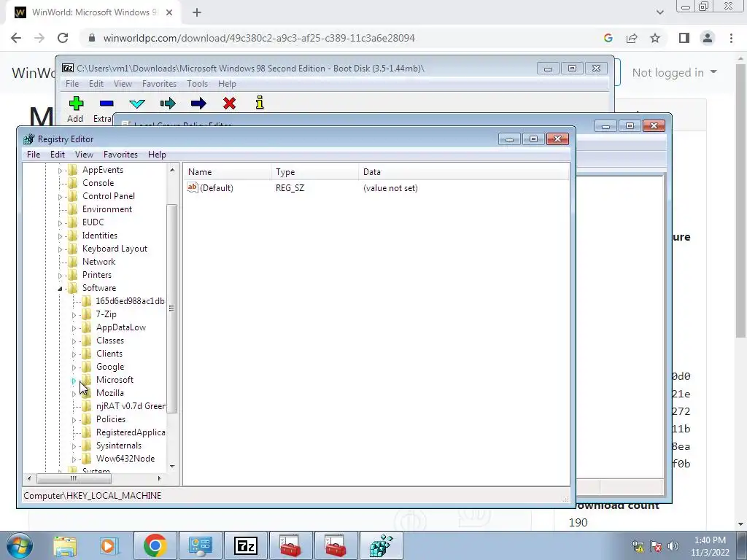This screenshot has height=560, width=747.
Task: Open the Windows Start button
Action: pos(20,545)
